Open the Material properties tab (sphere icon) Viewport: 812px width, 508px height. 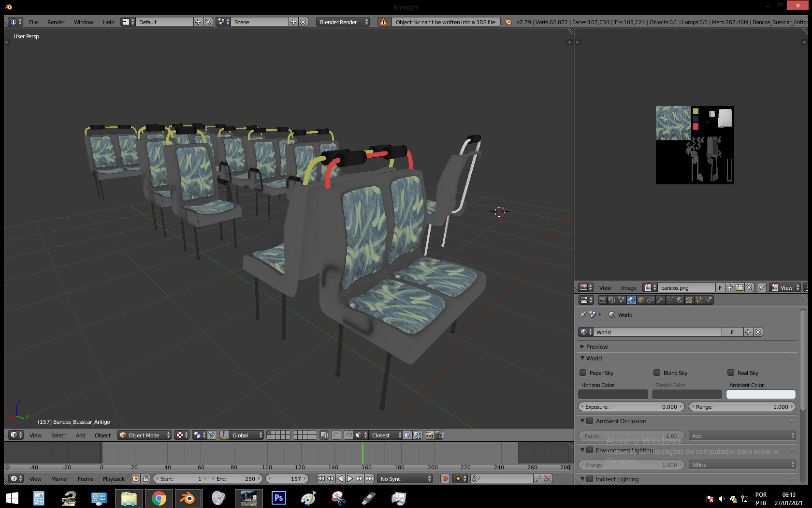coord(680,300)
